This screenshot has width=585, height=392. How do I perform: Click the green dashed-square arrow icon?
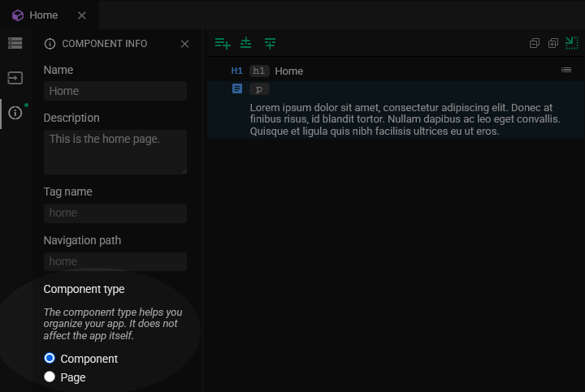coord(571,43)
